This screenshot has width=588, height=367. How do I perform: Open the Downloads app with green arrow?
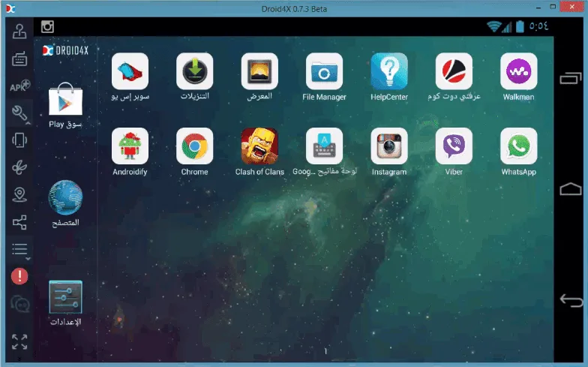point(195,71)
